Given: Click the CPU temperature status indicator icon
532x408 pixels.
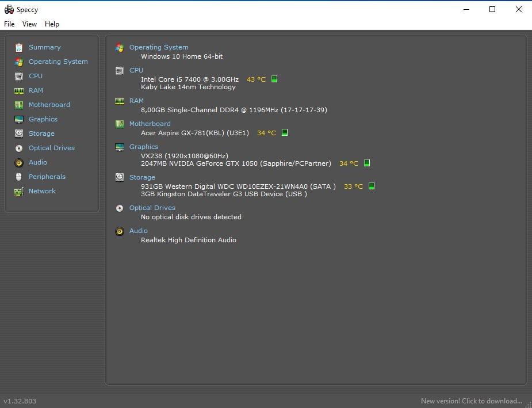Looking at the screenshot, I should [274, 79].
